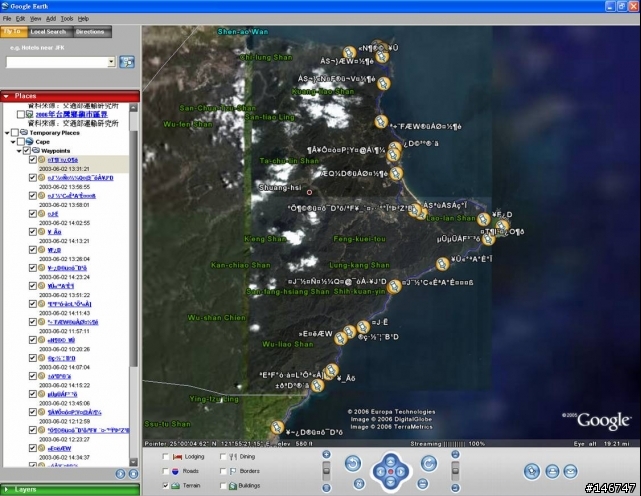Rotate the view counter-clockwise
This screenshot has width=641, height=496.
tap(353, 463)
